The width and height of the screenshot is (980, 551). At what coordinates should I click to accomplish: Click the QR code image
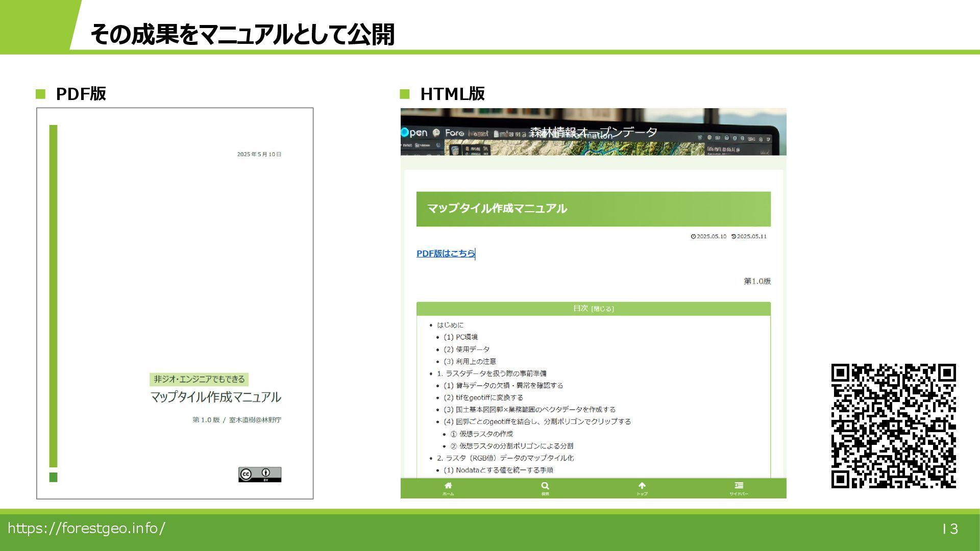point(893,425)
